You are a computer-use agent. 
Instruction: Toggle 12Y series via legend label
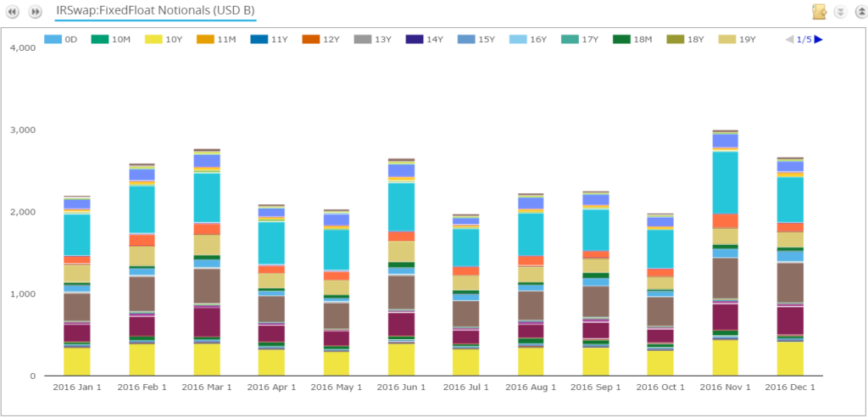point(331,39)
